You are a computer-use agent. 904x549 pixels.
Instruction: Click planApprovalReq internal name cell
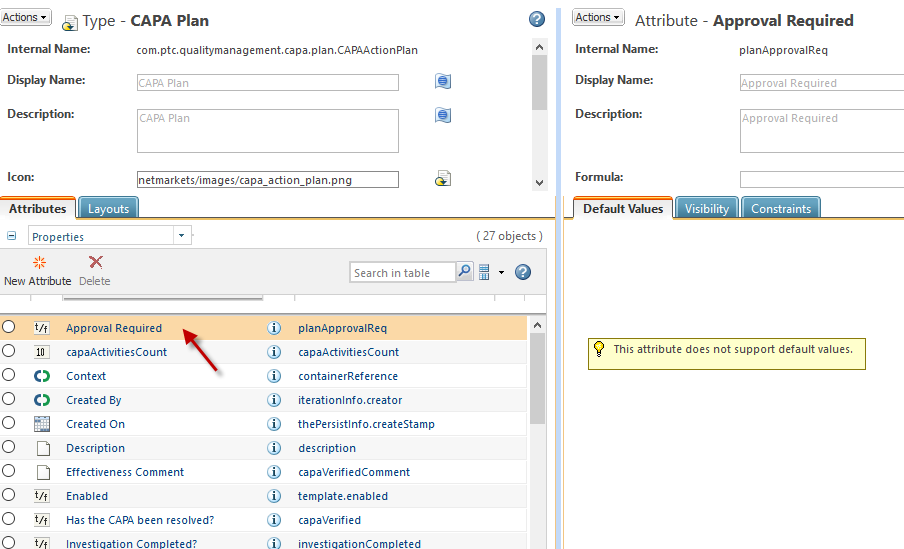click(x=342, y=328)
